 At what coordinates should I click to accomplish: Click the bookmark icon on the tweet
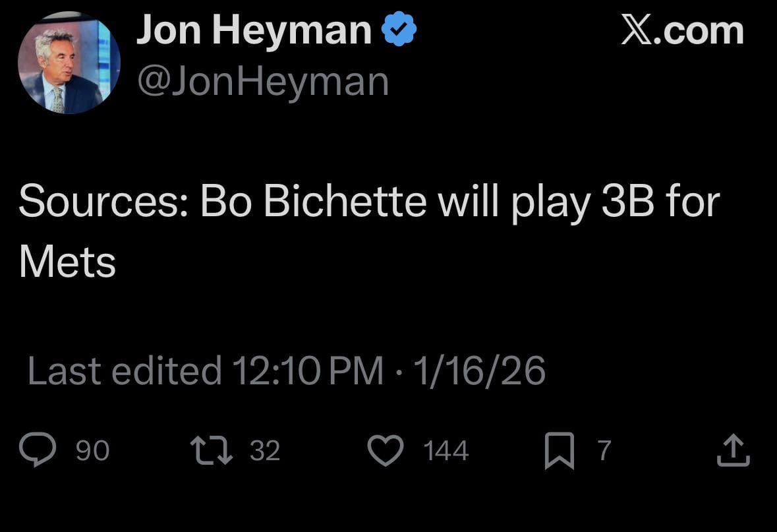click(x=560, y=450)
